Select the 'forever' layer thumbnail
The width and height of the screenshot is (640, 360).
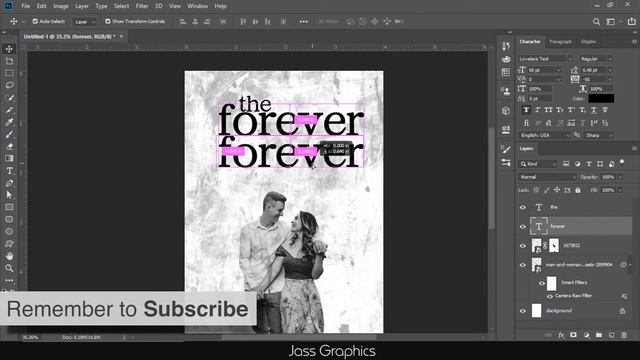tap(539, 226)
